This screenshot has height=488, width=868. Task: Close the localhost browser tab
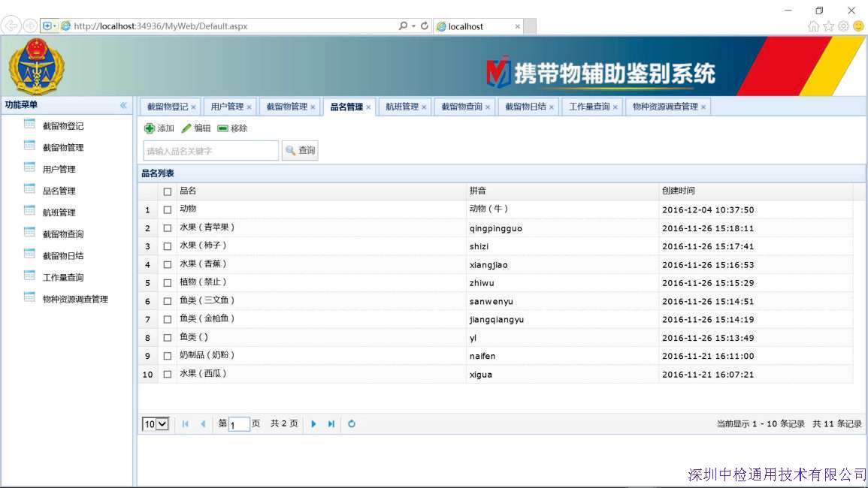click(518, 26)
